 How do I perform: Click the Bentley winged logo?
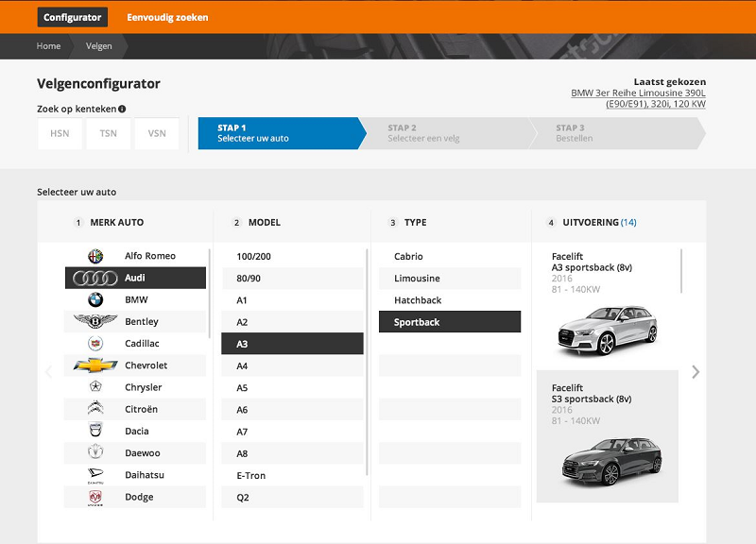click(x=95, y=321)
